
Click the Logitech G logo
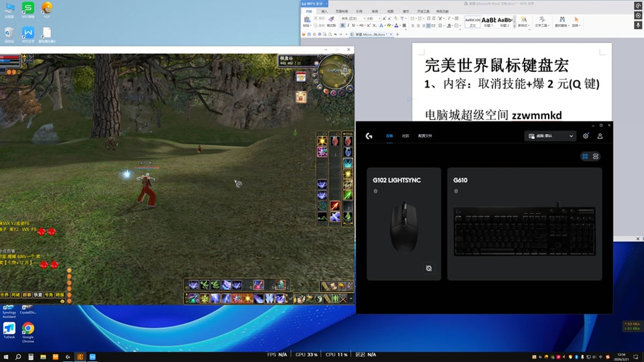pyautogui.click(x=369, y=136)
